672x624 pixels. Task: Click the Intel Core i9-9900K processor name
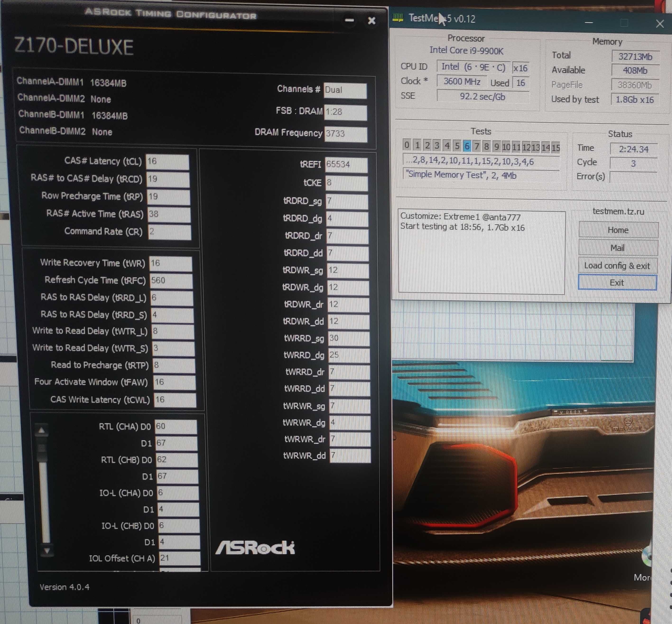pos(466,51)
